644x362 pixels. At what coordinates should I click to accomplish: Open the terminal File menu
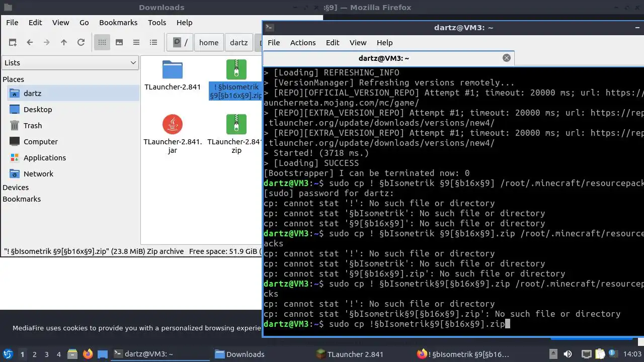click(x=274, y=43)
